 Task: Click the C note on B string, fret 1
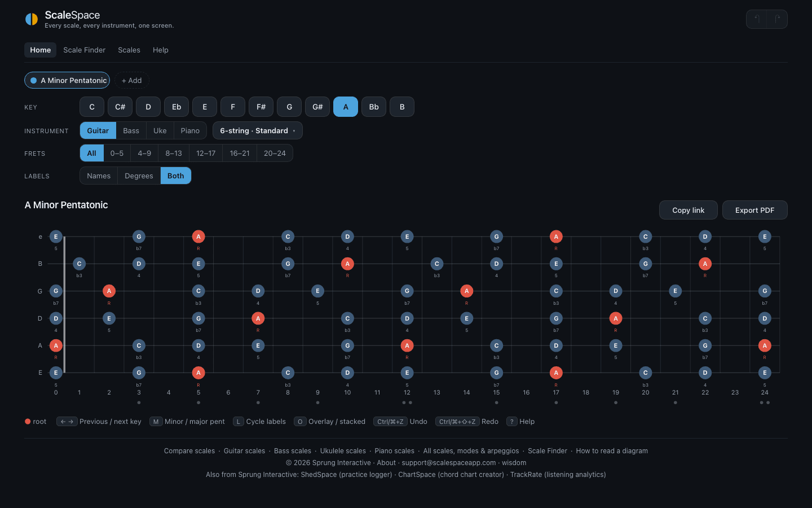coord(79,264)
